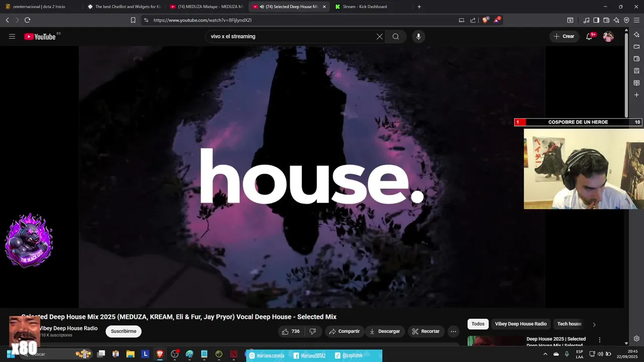Show more filter chips with the right chevron
This screenshot has width=644, height=362.
(x=594, y=324)
